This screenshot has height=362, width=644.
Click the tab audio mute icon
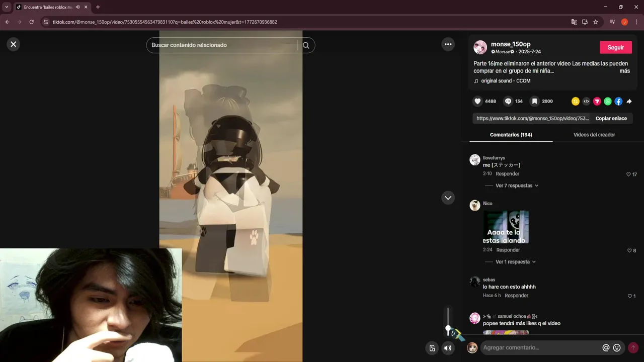(77, 7)
